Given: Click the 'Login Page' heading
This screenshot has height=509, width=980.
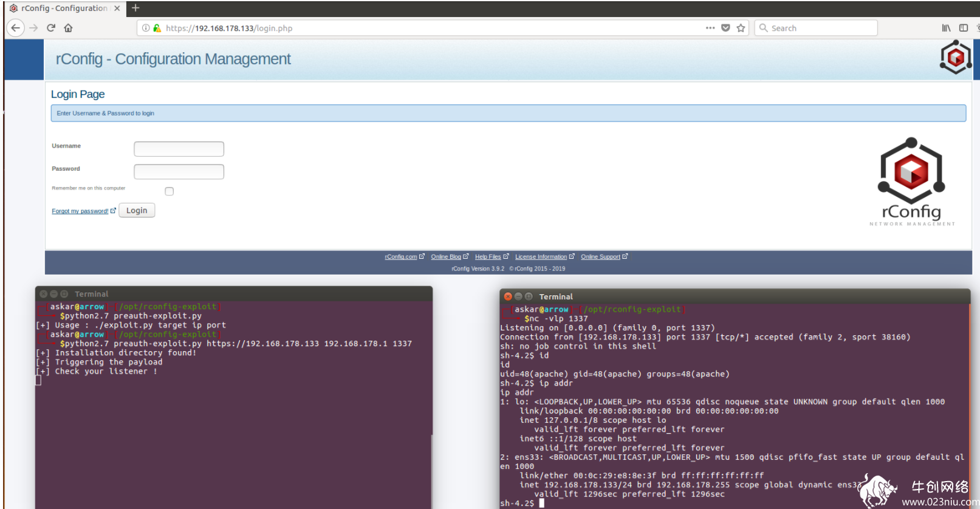Looking at the screenshot, I should [78, 94].
